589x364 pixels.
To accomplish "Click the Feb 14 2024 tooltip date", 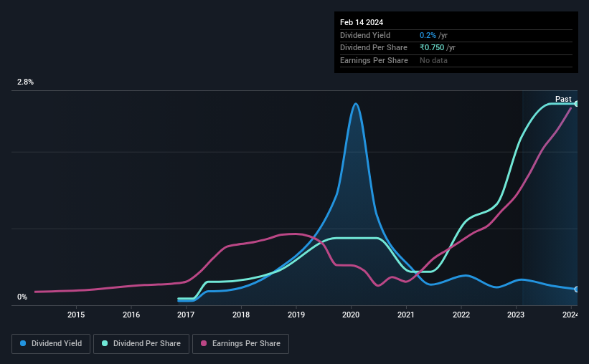I will tap(362, 22).
